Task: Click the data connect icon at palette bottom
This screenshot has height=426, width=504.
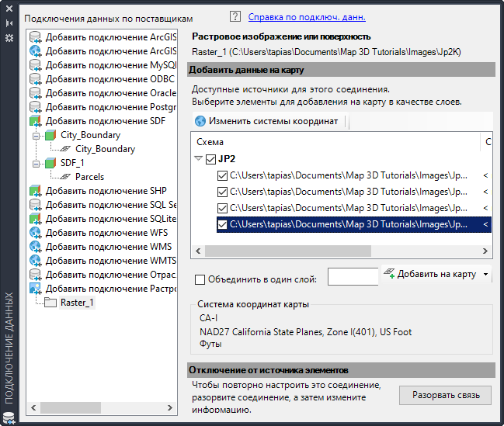Action: (9, 418)
